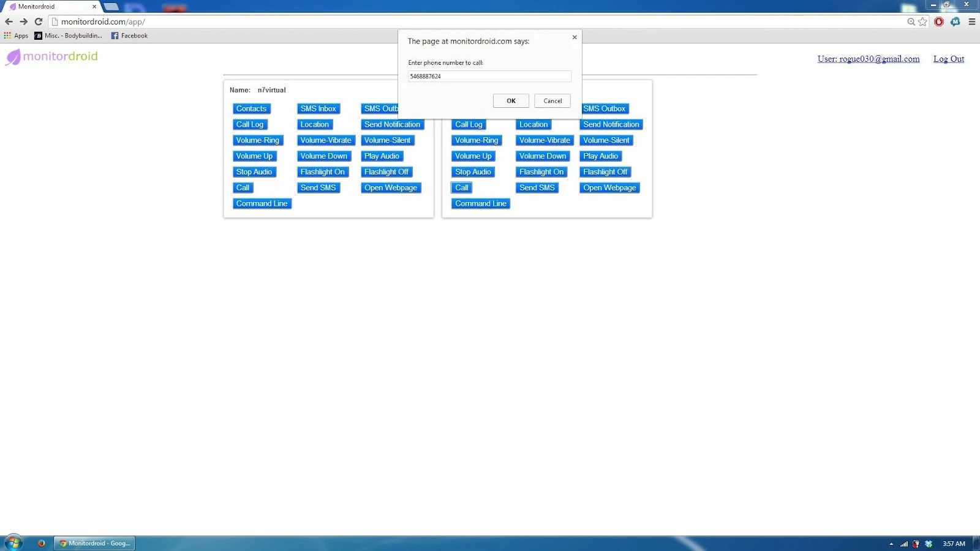This screenshot has height=551, width=980.
Task: Click Volume Up in the n7virtual panel
Action: pos(254,157)
